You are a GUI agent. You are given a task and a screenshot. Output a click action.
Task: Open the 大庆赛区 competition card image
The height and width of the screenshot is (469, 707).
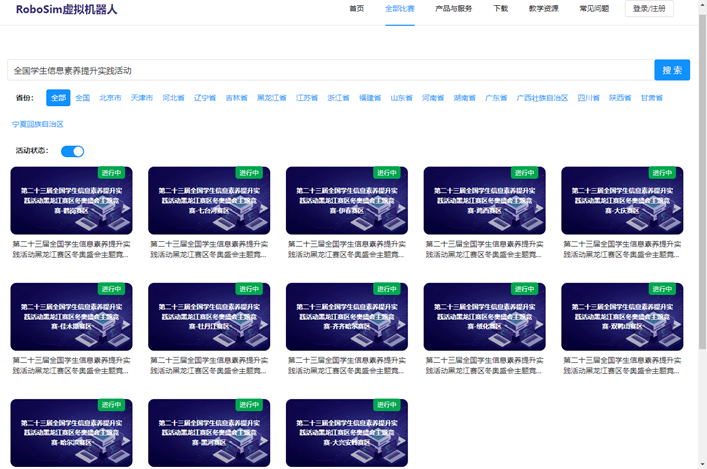pos(622,200)
